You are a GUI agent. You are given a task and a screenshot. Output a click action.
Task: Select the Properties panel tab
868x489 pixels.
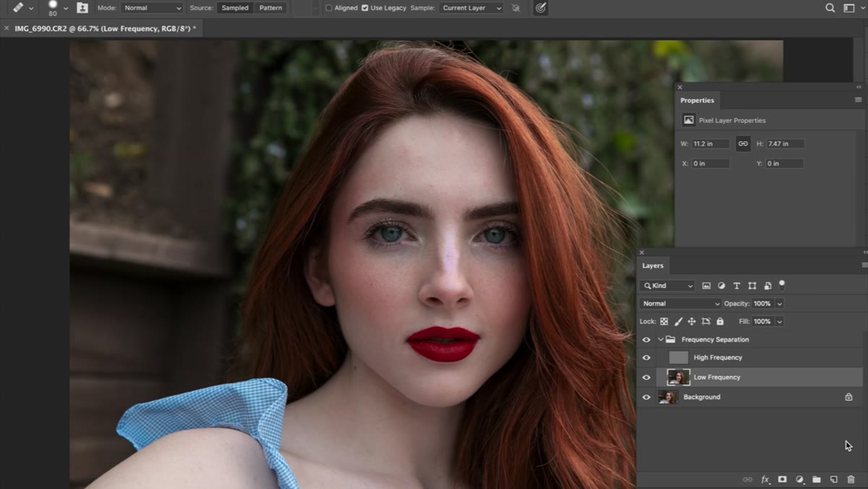(x=697, y=101)
